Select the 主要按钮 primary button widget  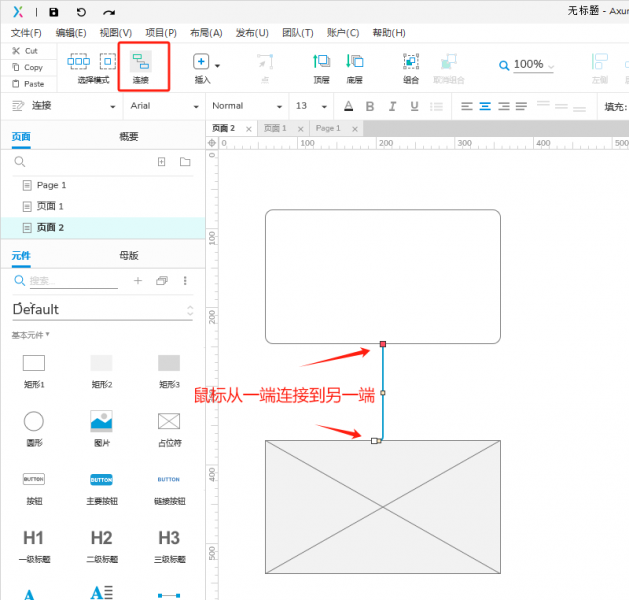101,488
